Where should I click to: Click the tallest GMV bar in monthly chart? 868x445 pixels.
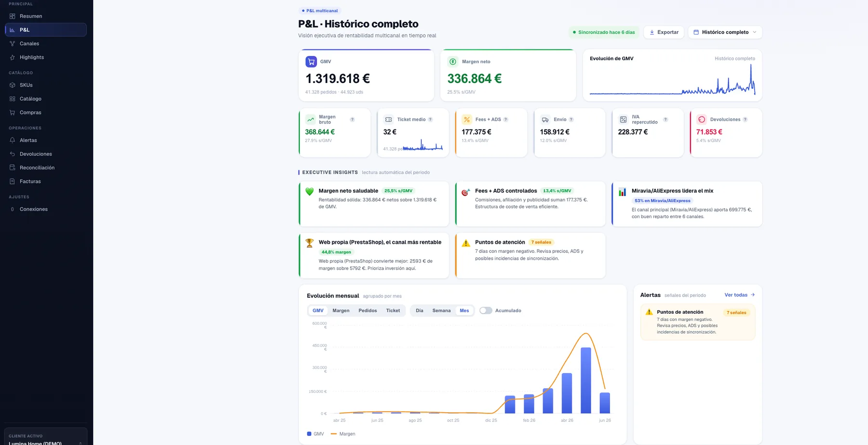pos(586,380)
